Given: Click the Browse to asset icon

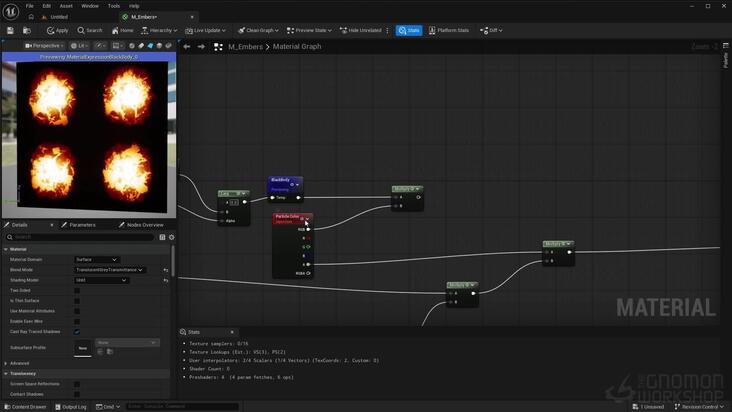Looking at the screenshot, I should (x=27, y=30).
